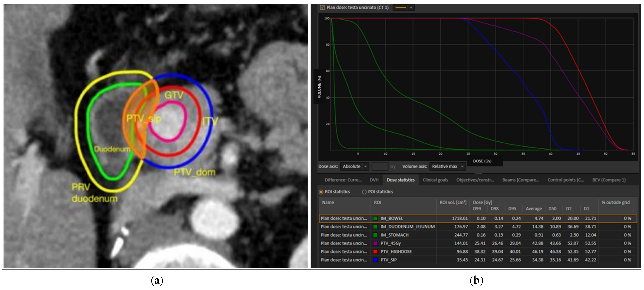644x290 pixels.
Task: Open the Objectives/constr... tab
Action: 475,180
